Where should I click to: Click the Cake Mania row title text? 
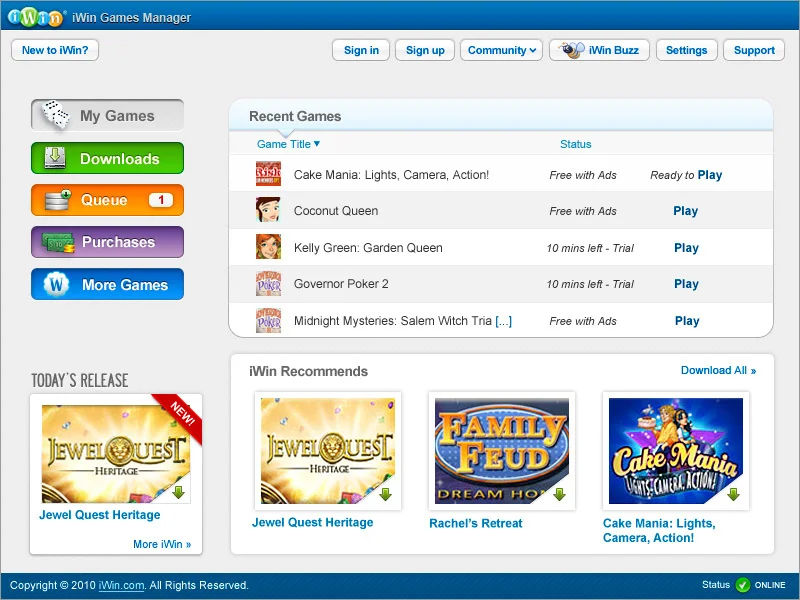tap(391, 175)
